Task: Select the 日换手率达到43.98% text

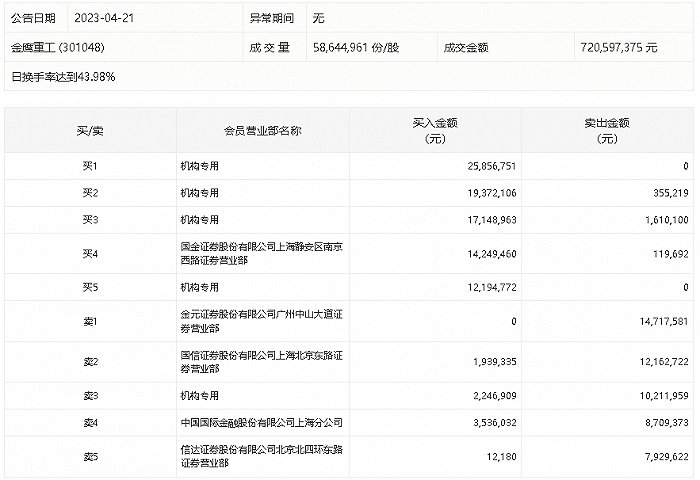Action: click(x=63, y=76)
